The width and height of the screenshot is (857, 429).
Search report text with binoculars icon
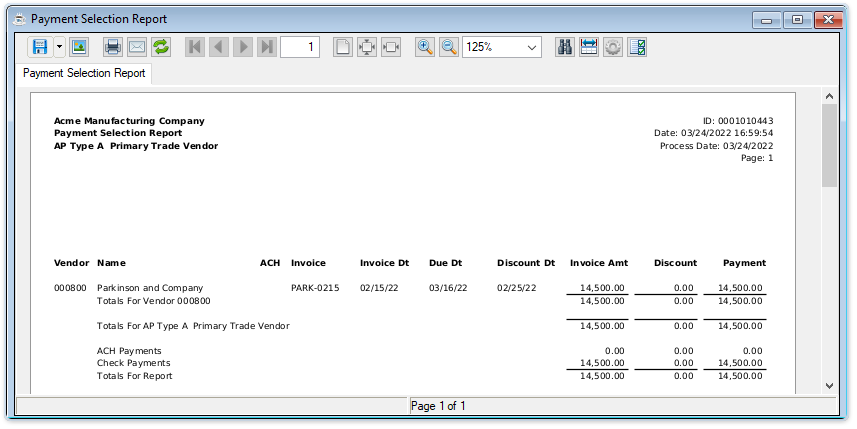[565, 47]
